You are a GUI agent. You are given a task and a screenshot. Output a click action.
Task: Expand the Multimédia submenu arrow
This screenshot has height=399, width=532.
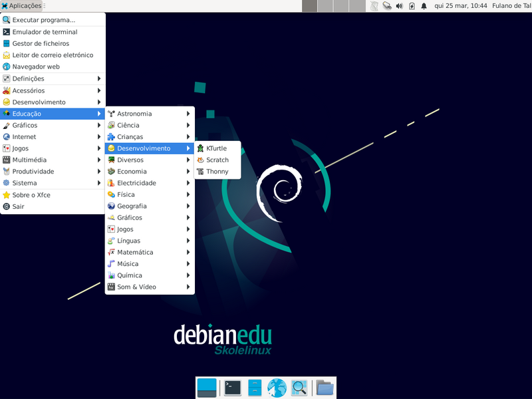pos(99,160)
